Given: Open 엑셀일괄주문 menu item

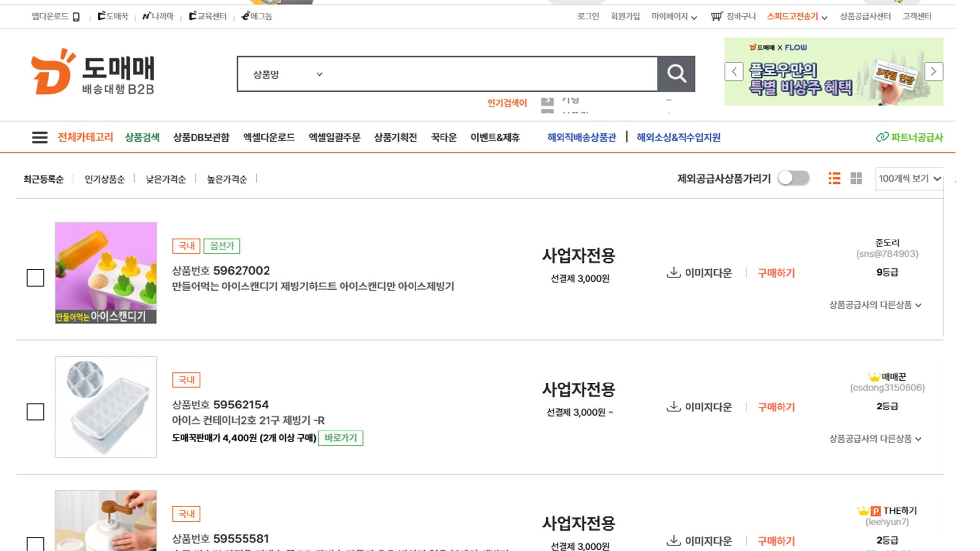Looking at the screenshot, I should pyautogui.click(x=334, y=137).
